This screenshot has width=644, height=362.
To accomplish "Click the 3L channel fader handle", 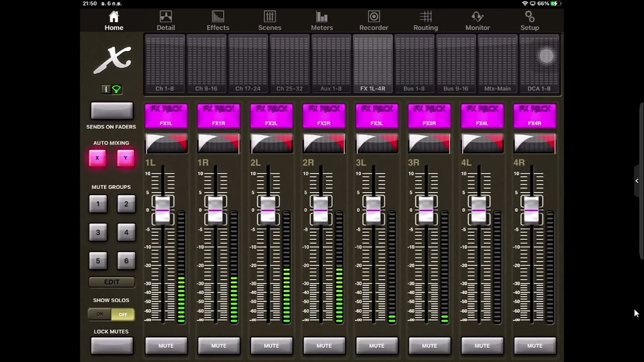I will (x=373, y=210).
